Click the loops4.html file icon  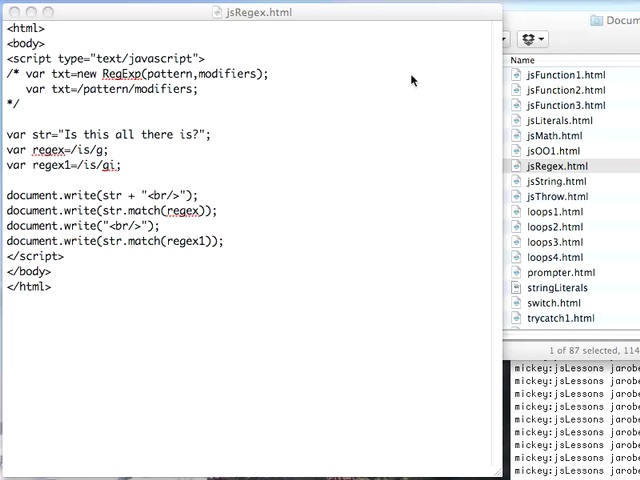(x=516, y=257)
